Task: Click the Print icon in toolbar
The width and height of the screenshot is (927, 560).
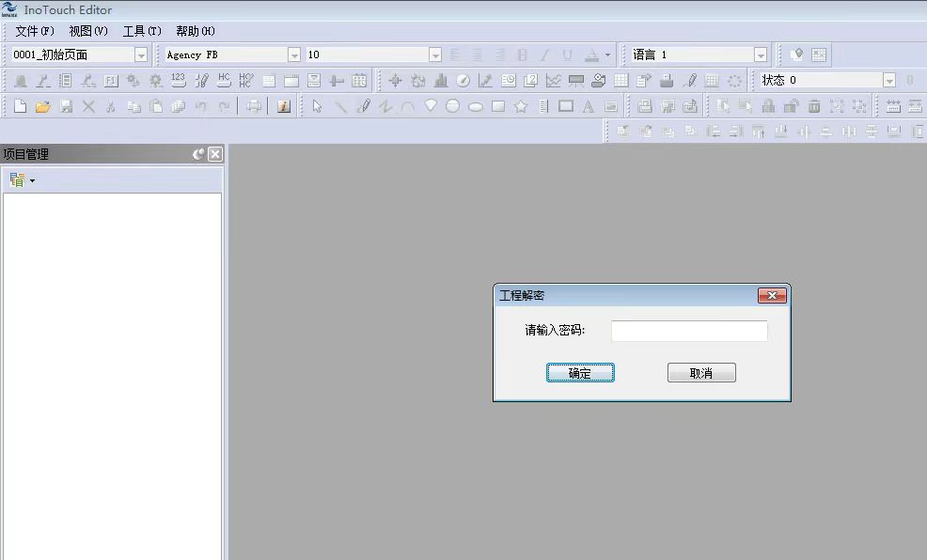Action: click(254, 106)
